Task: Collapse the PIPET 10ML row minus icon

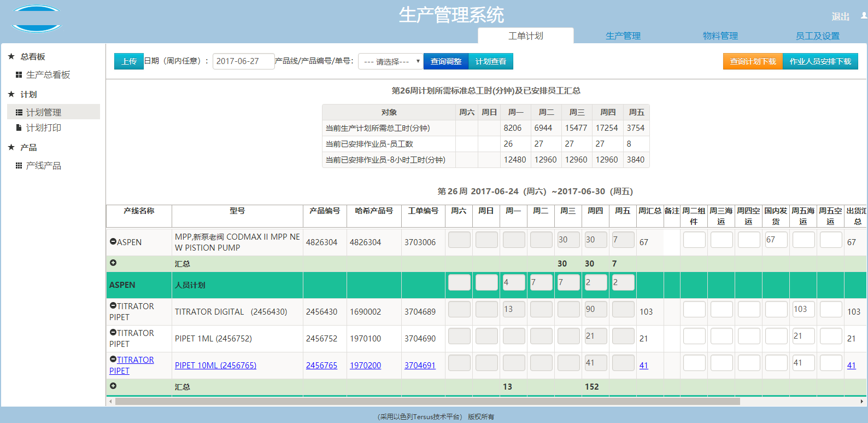Action: (x=113, y=359)
